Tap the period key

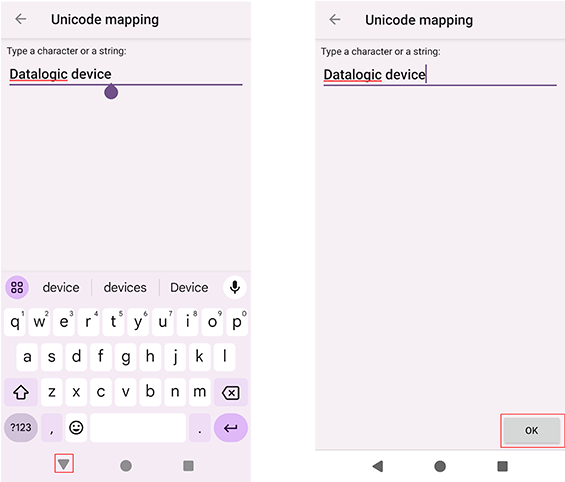point(200,428)
